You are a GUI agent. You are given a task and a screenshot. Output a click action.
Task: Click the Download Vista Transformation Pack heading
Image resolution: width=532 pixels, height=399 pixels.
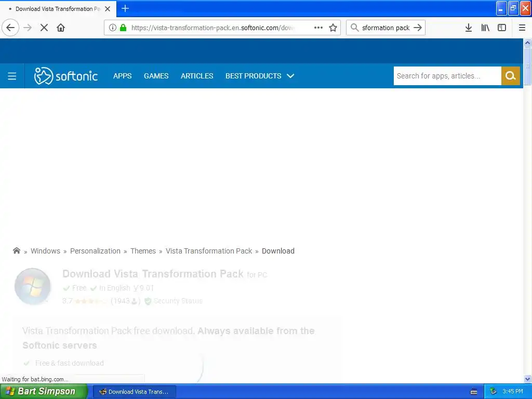click(153, 274)
